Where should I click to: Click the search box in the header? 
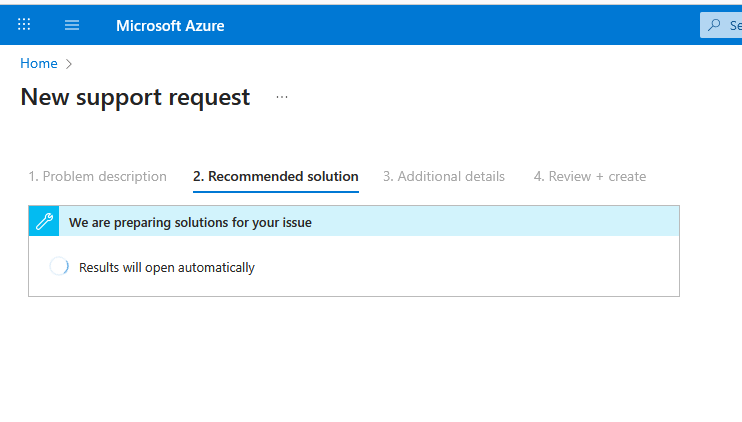tap(721, 25)
